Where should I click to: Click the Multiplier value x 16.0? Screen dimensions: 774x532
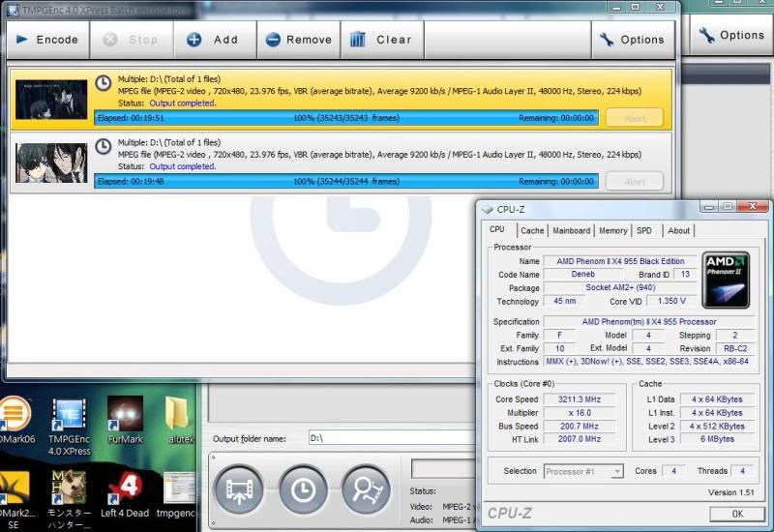click(x=579, y=413)
